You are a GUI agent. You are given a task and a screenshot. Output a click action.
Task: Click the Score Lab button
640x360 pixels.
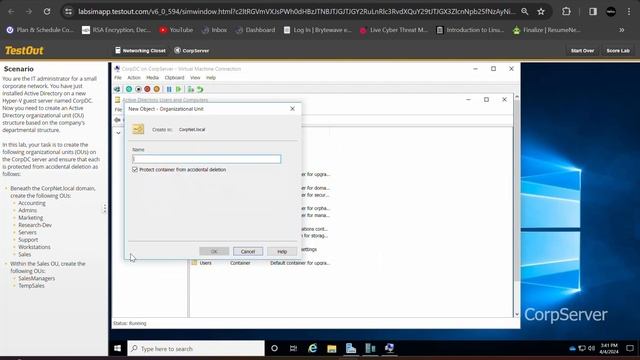618,51
